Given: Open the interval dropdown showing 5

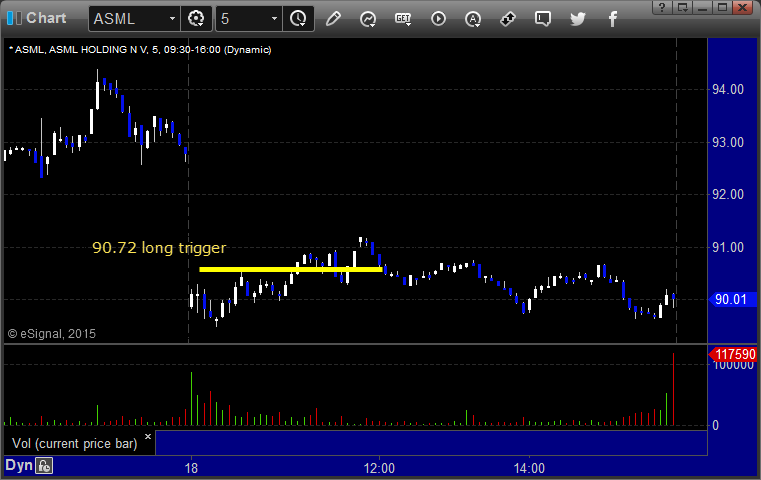Looking at the screenshot, I should (x=248, y=19).
